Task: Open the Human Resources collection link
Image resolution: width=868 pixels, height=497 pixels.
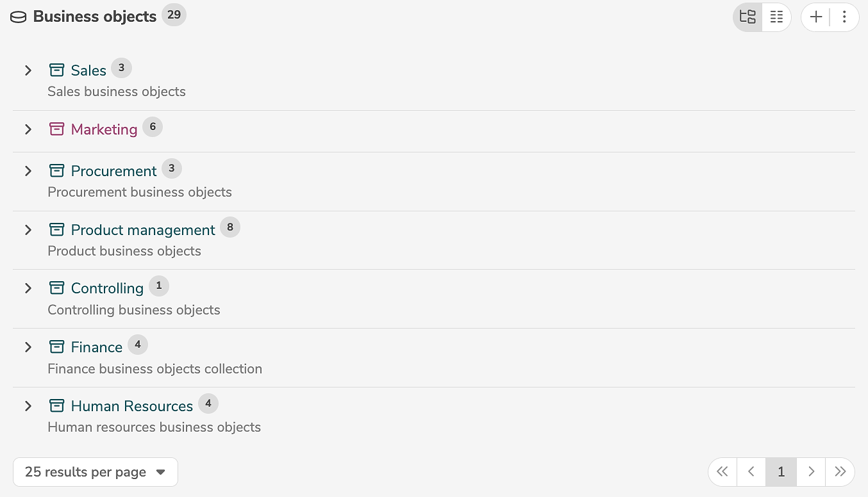Action: [131, 406]
